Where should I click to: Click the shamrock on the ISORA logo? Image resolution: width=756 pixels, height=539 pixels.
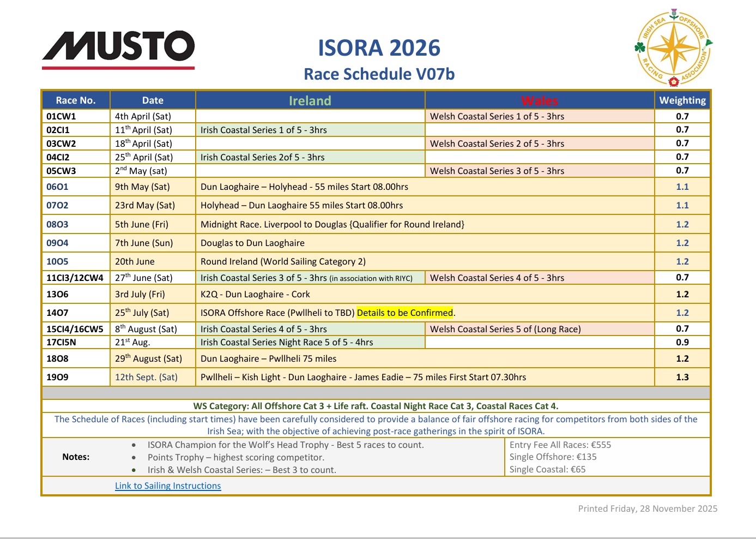(640, 46)
